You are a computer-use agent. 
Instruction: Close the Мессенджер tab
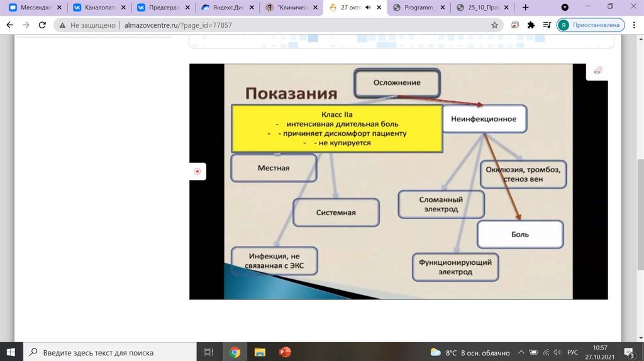click(x=59, y=8)
